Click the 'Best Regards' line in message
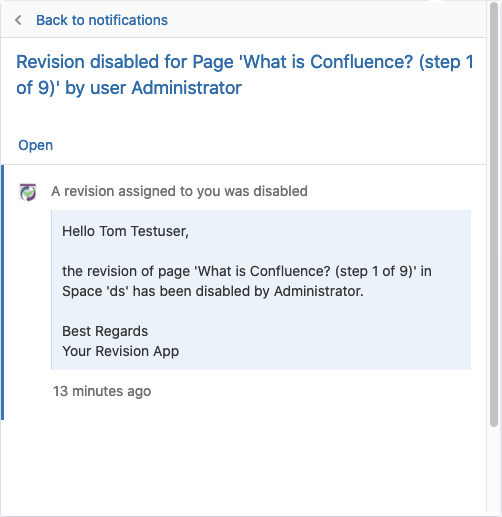502x517 pixels. (x=105, y=331)
